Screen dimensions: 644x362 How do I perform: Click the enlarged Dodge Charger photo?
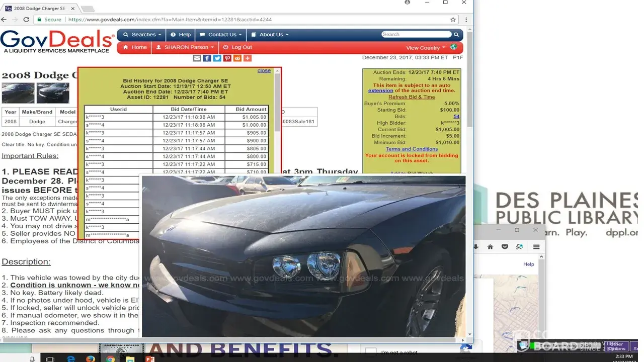[x=303, y=256]
